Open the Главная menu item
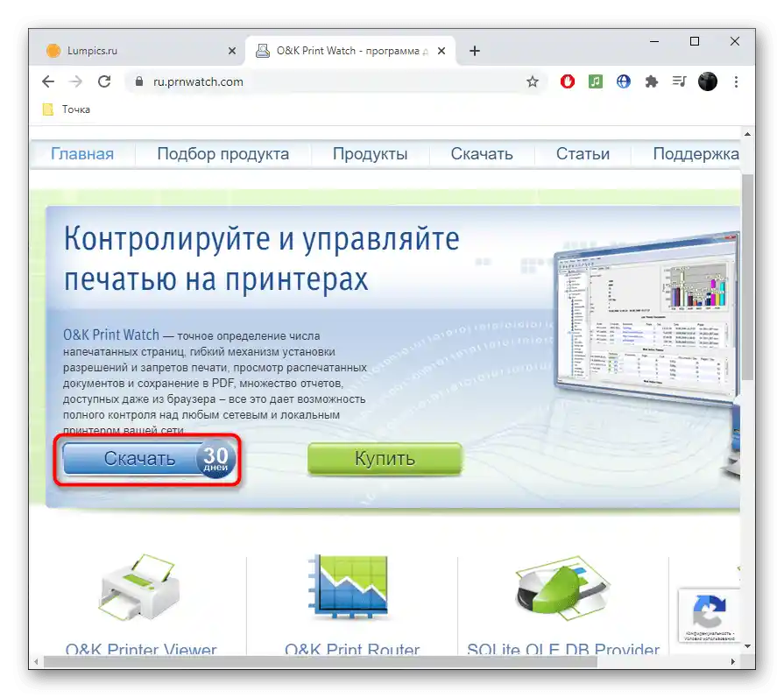The width and height of the screenshot is (784, 698). (82, 153)
